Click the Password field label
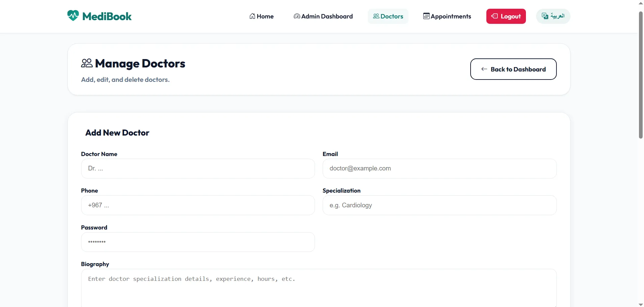 click(x=94, y=227)
